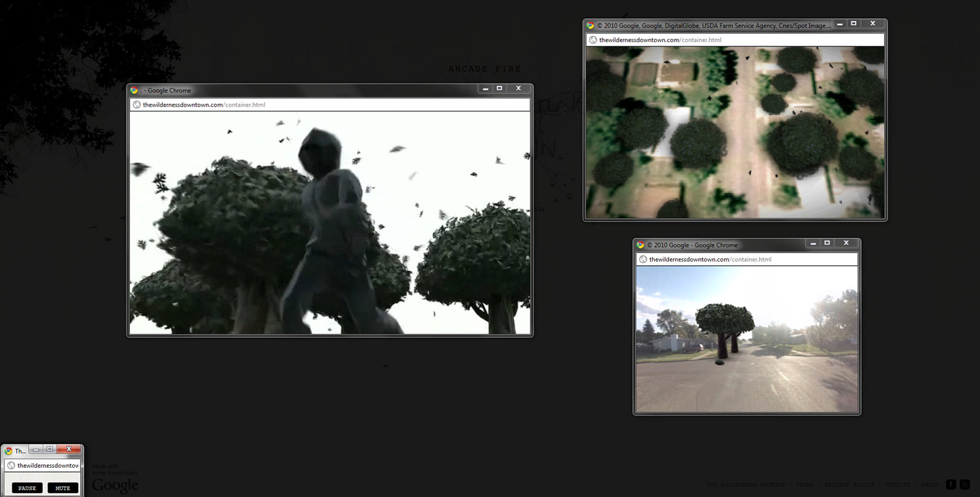This screenshot has width=980, height=497.
Task: Click the street view image with trees
Action: (x=747, y=339)
